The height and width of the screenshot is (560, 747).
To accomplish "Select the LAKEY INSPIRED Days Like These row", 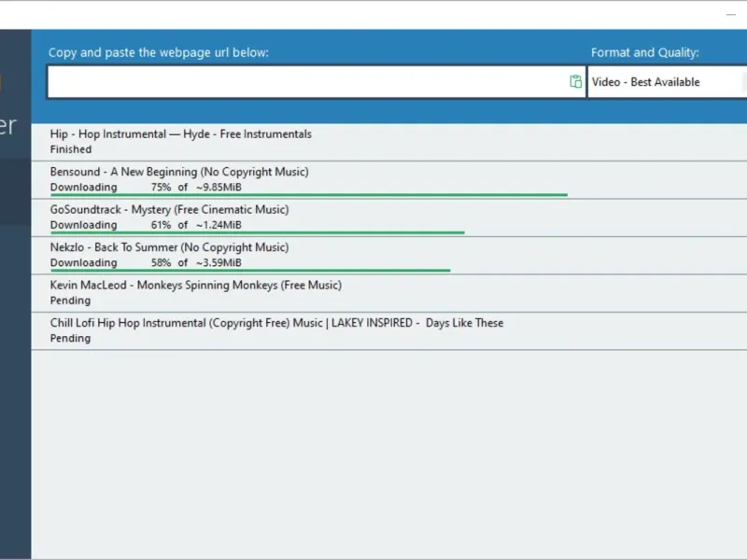I will click(x=389, y=330).
